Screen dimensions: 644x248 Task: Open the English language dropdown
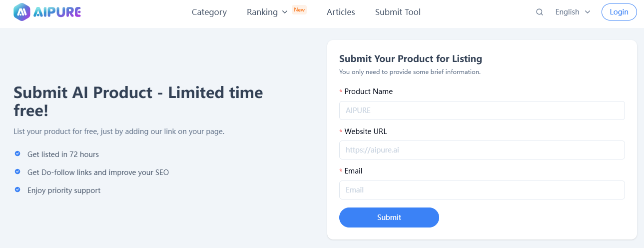click(x=573, y=12)
